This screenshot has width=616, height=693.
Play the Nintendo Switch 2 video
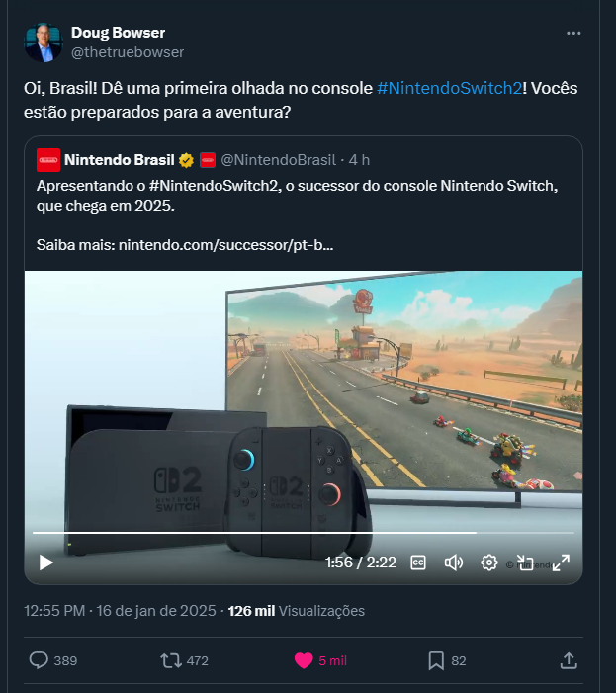pos(45,563)
